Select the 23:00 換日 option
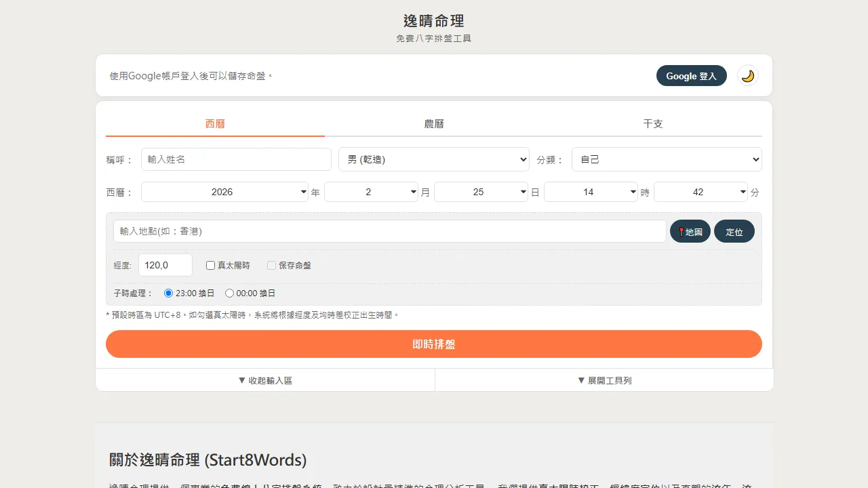This screenshot has height=488, width=868. [167, 293]
